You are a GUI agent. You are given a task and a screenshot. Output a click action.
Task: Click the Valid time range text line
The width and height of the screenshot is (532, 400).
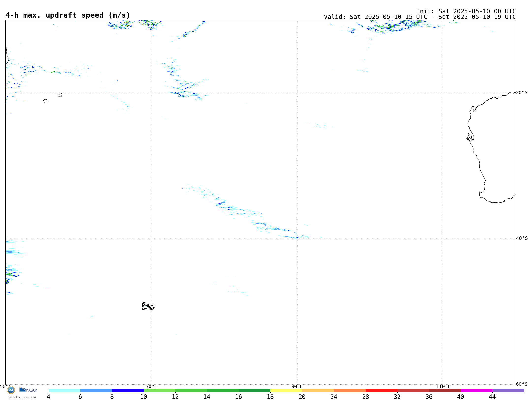tap(420, 17)
